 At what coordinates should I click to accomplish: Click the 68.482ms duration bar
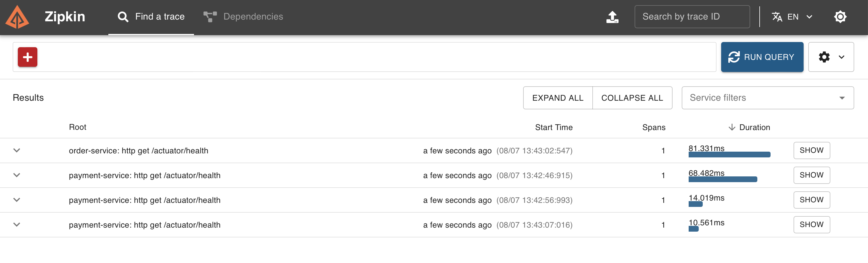tap(723, 179)
